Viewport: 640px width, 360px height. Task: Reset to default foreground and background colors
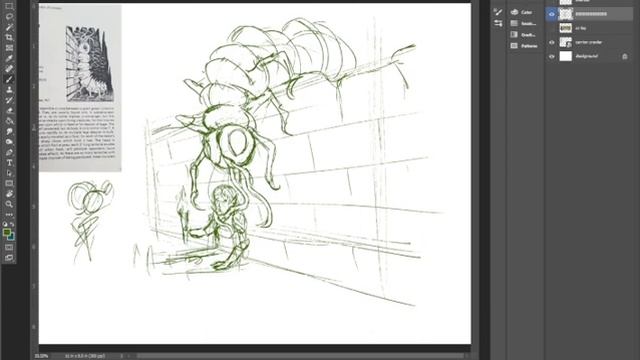[x=5, y=224]
